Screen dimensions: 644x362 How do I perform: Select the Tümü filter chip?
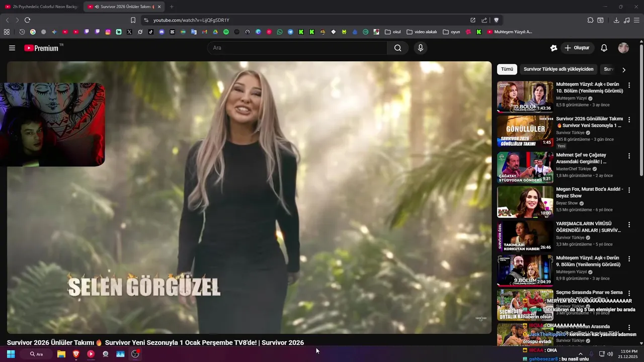pyautogui.click(x=507, y=69)
